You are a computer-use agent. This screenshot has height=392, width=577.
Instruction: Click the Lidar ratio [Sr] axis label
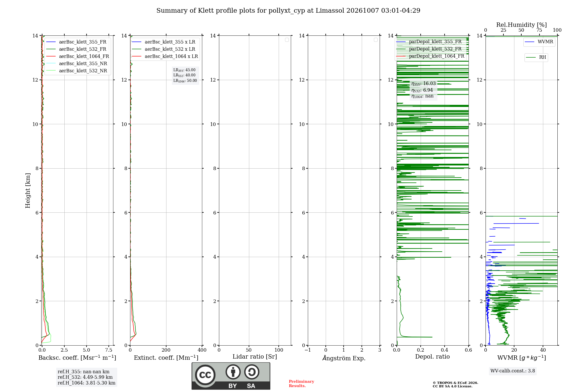coord(255,357)
